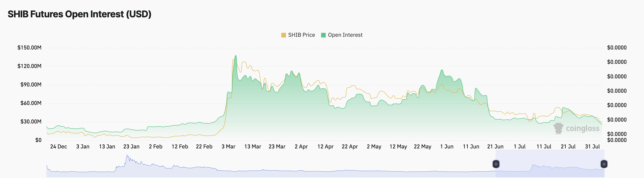
Task: Click the highlighted range selection in the navigator
Action: (550, 163)
